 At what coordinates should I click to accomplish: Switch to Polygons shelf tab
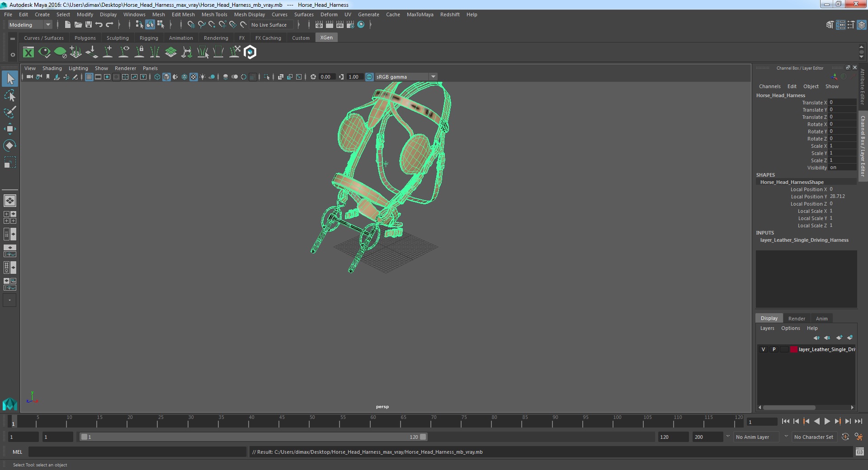85,38
